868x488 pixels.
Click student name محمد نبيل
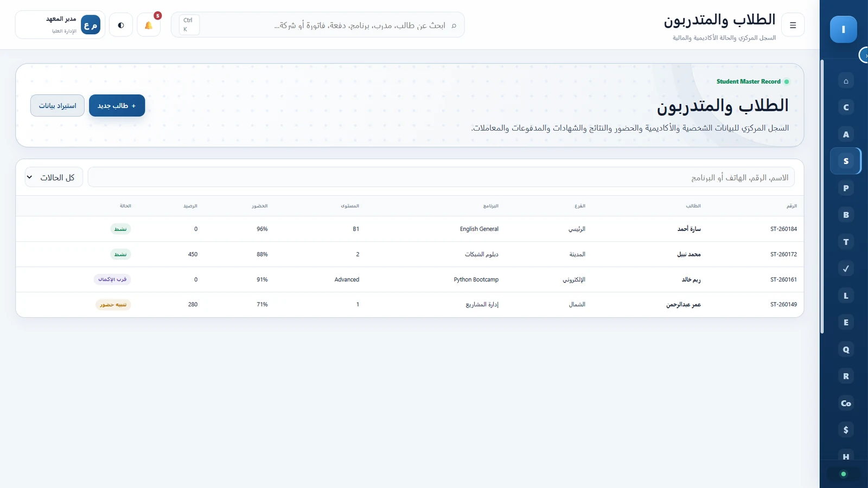(x=689, y=254)
